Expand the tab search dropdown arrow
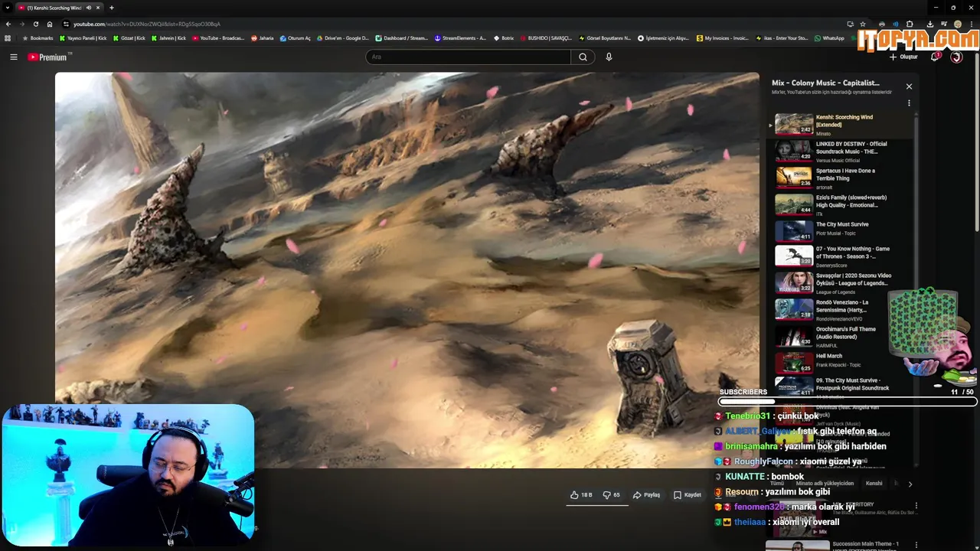Viewport: 980px width, 551px height. pos(7,8)
